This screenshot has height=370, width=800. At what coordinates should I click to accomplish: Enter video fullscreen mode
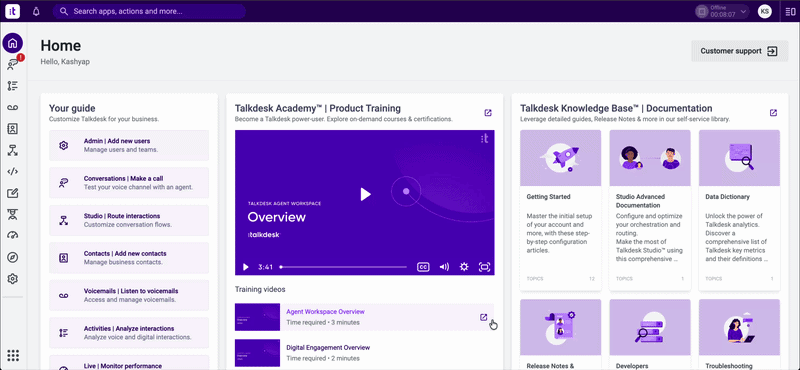pos(484,266)
